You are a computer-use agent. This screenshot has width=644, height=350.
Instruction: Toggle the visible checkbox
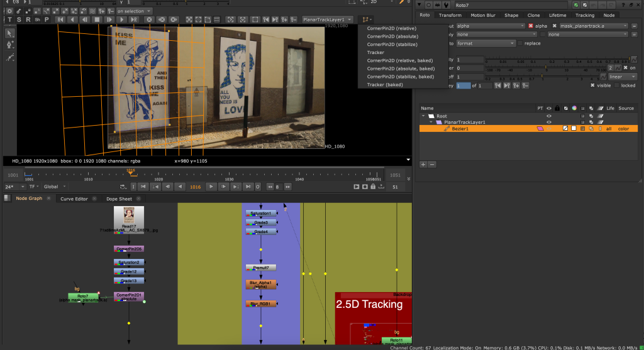[x=592, y=85]
